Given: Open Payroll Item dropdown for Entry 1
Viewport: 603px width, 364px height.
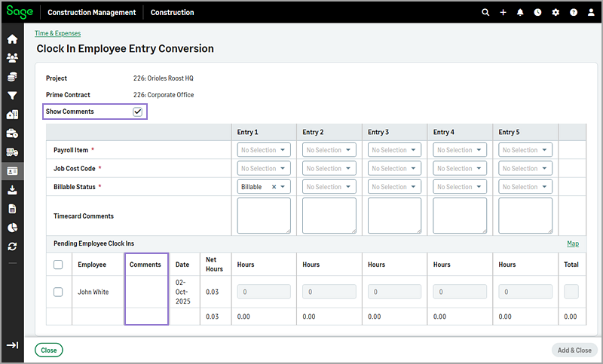Looking at the screenshot, I should [x=264, y=150].
